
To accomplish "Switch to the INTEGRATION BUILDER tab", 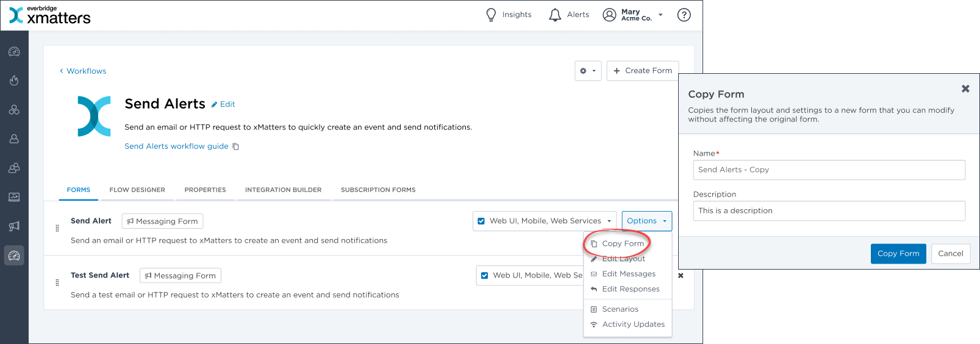I will [x=283, y=190].
